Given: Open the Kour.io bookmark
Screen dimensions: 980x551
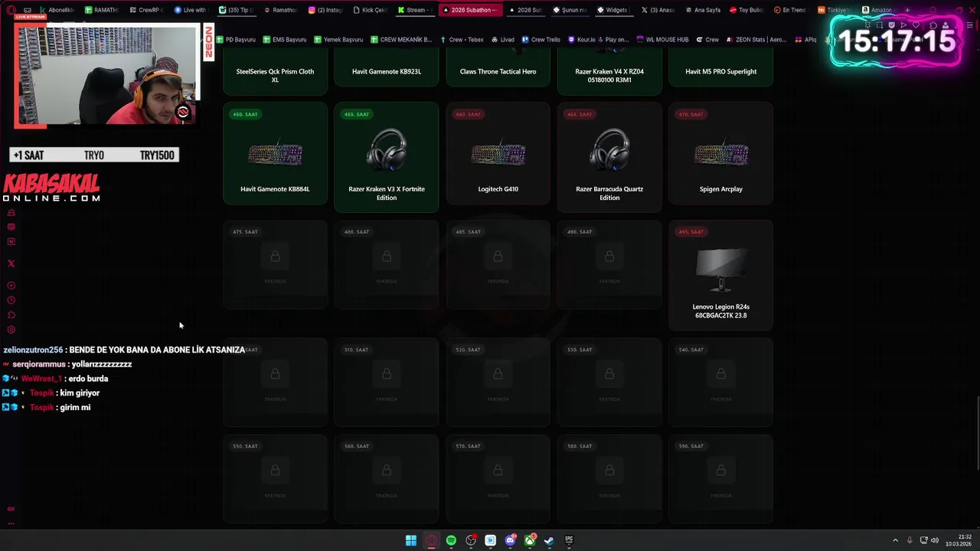Looking at the screenshot, I should point(582,39).
